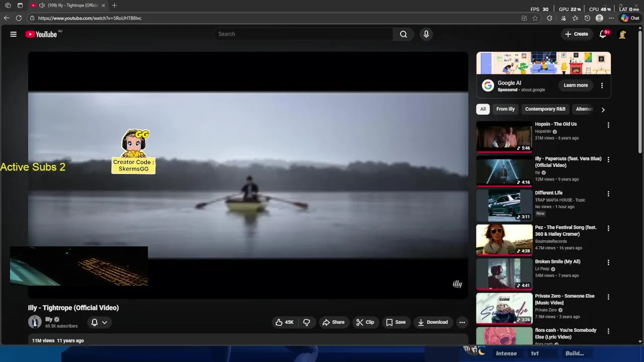The image size is (644, 362).
Task: Go to the YouTube home logo
Action: tap(41, 34)
